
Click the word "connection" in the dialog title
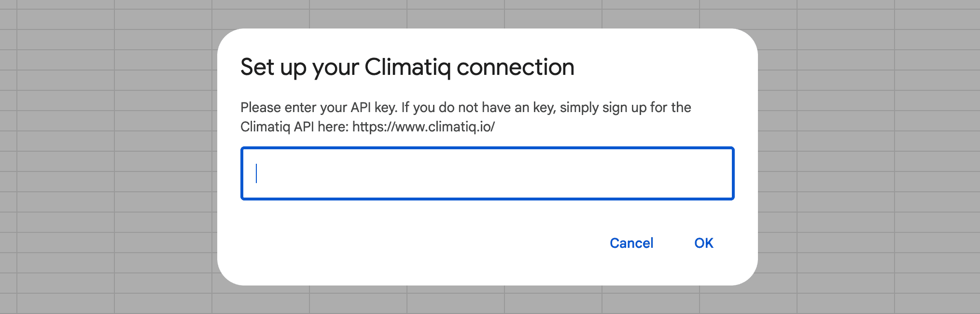pyautogui.click(x=515, y=67)
